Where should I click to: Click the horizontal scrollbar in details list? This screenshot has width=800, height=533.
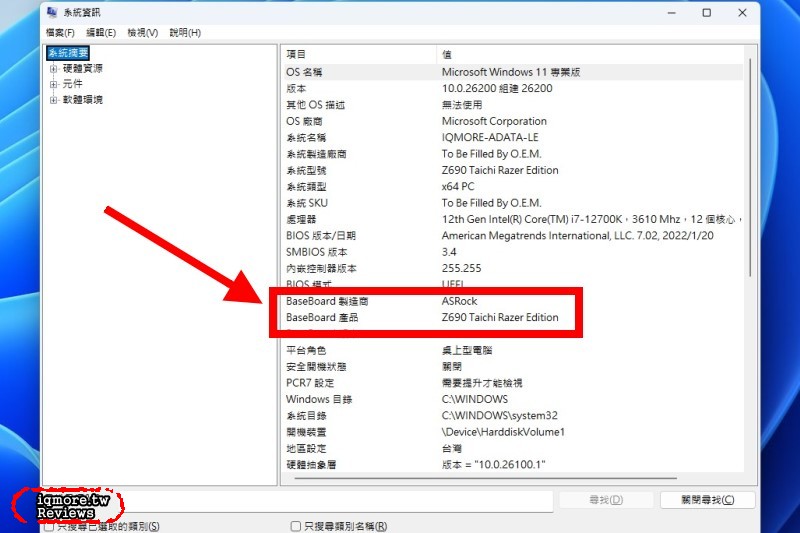coord(485,478)
